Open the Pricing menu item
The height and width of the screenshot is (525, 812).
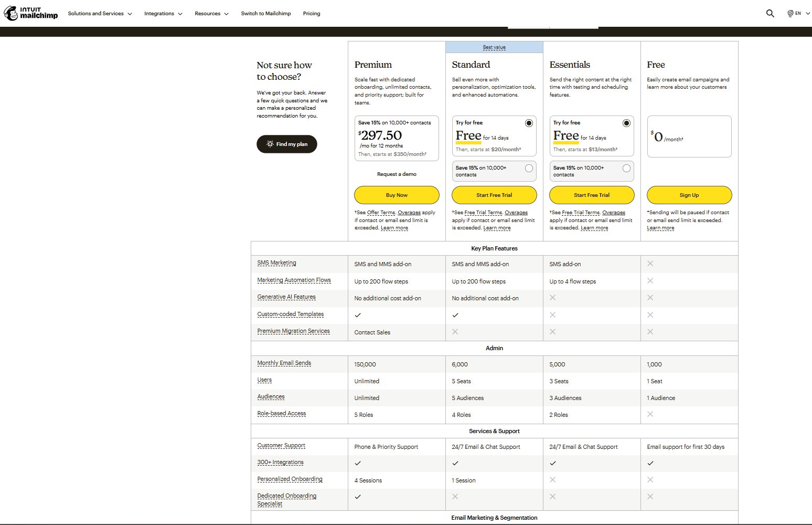click(x=312, y=14)
